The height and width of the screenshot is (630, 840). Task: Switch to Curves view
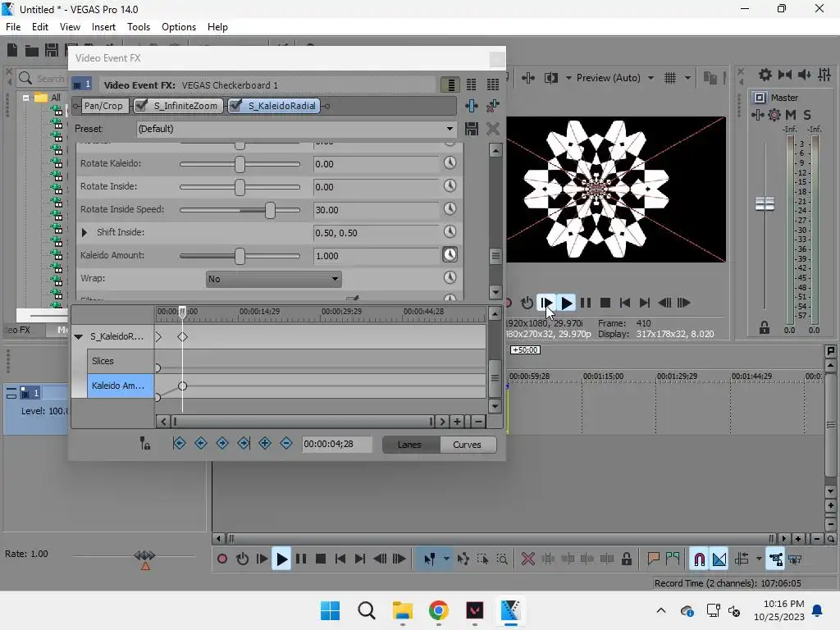tap(467, 445)
